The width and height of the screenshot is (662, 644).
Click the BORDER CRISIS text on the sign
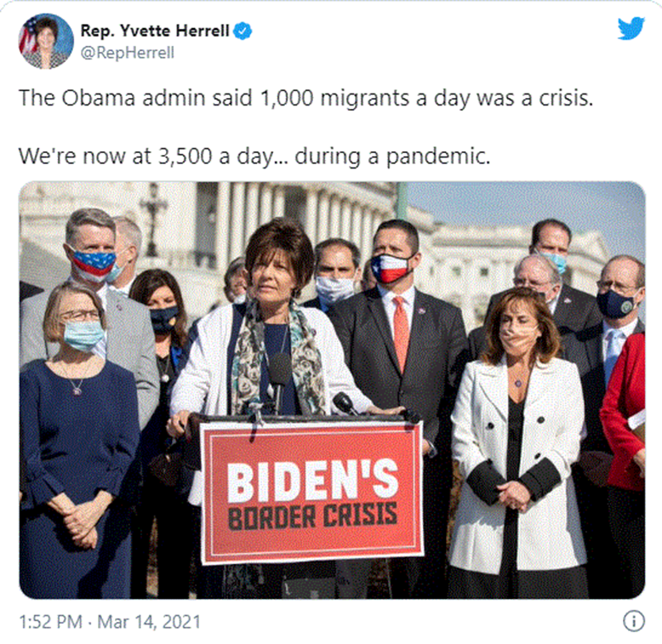point(313,516)
